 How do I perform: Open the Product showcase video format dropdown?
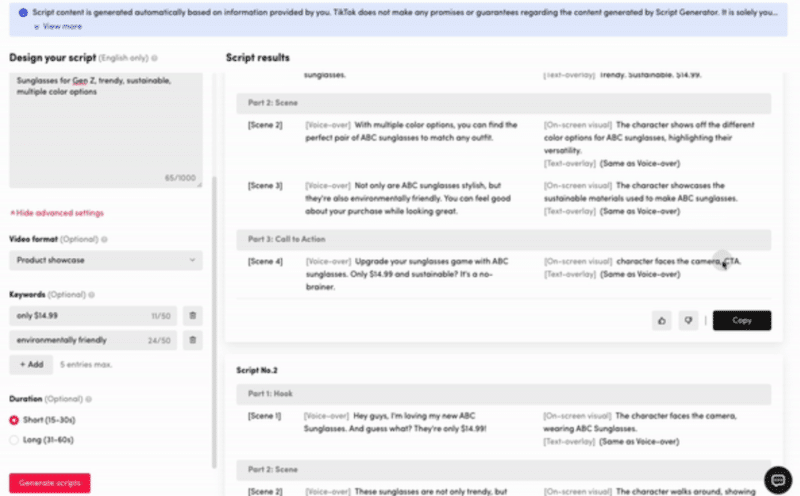(x=106, y=260)
